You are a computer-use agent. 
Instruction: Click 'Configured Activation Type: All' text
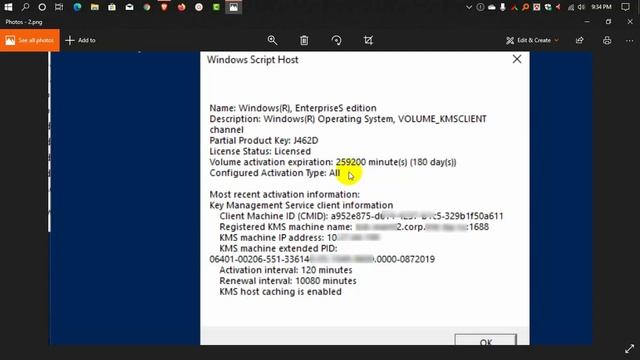coord(275,173)
